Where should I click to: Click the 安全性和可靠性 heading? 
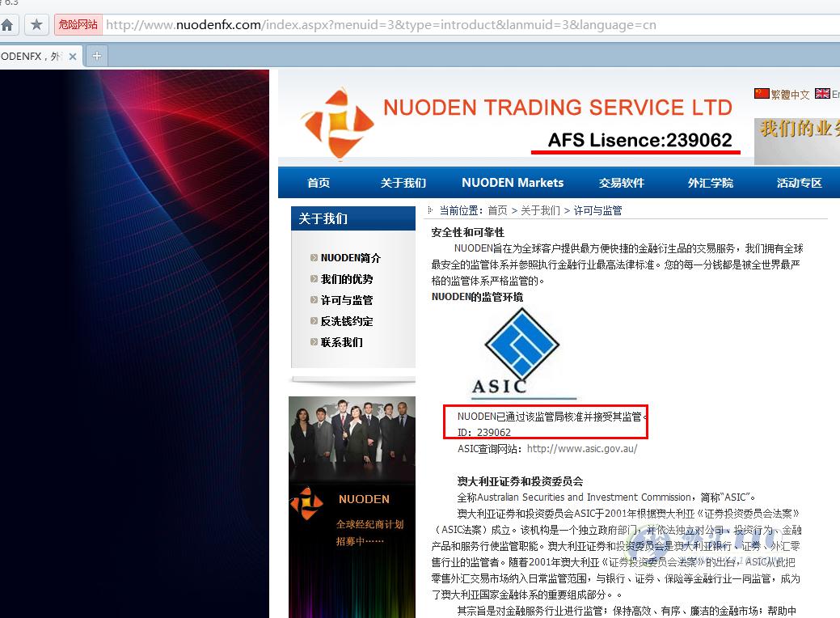(x=467, y=233)
